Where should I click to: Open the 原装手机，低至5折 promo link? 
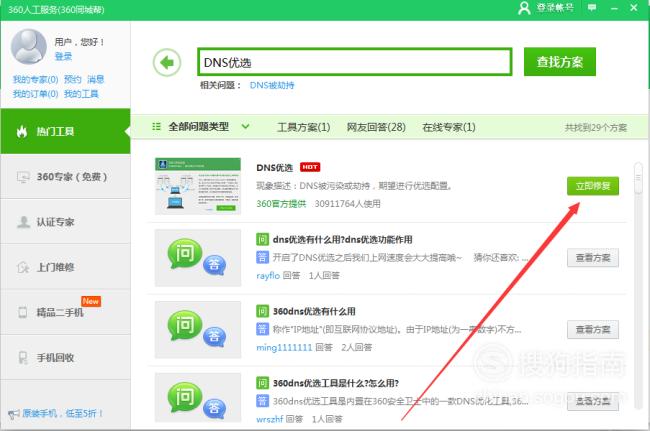63,413
